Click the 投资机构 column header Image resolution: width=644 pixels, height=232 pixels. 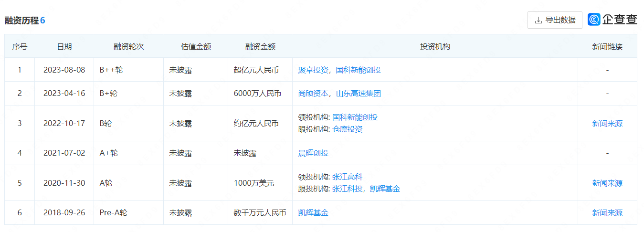tap(435, 47)
